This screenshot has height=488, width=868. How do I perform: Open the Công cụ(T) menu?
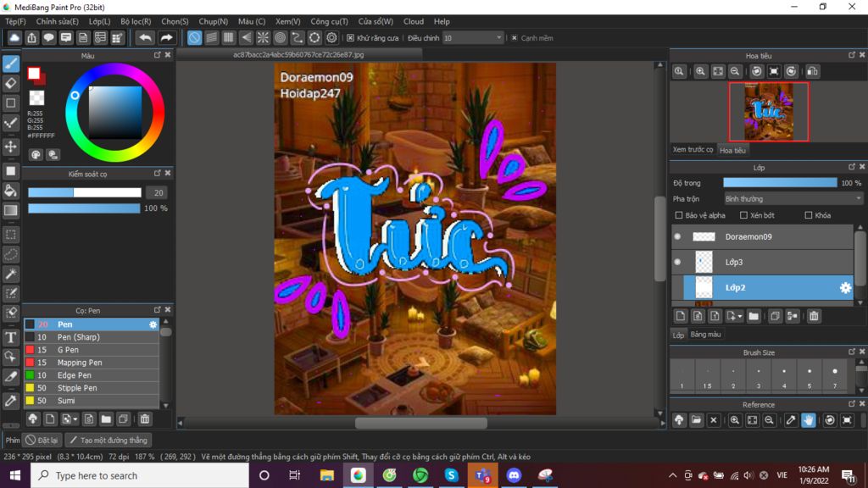point(329,21)
